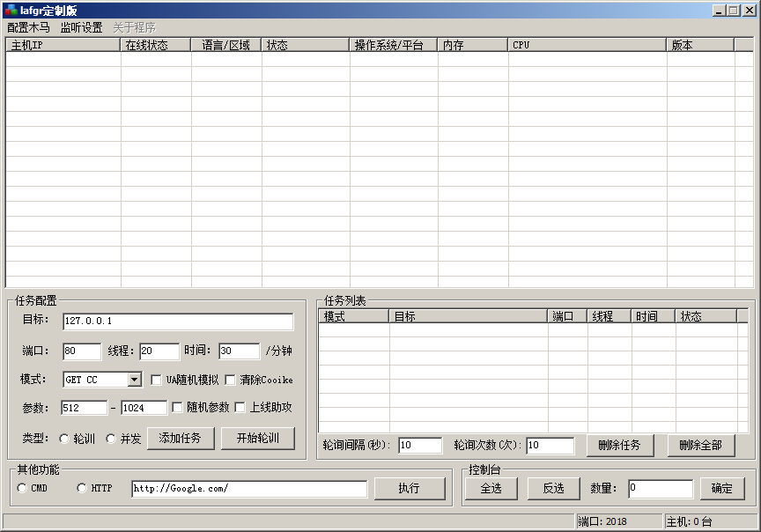Click the 删除全部 button
761x532 pixels.
point(700,445)
